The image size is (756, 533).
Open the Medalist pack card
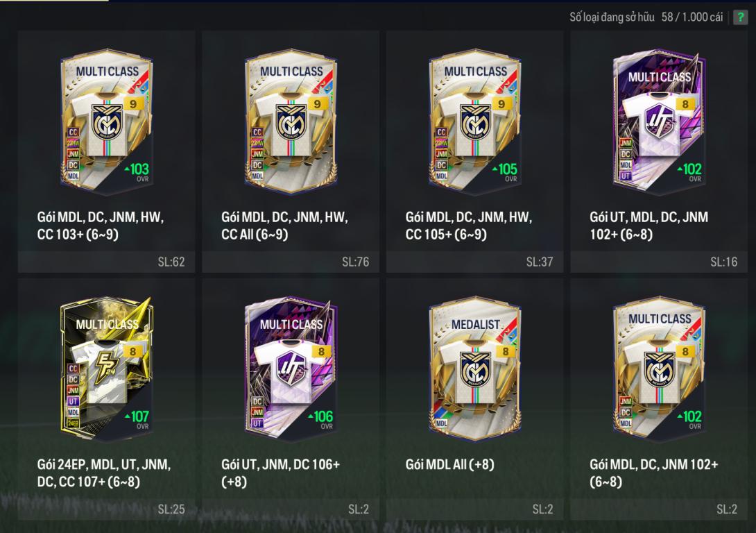point(475,369)
